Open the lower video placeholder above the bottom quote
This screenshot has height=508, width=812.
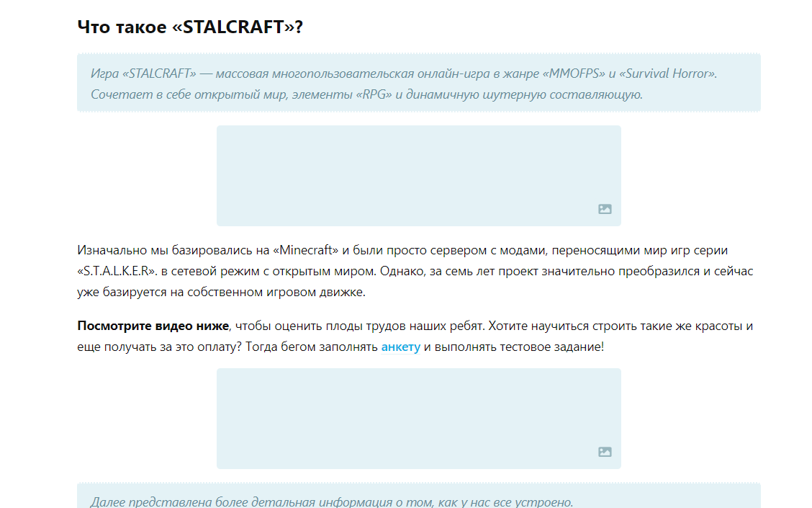coord(418,419)
